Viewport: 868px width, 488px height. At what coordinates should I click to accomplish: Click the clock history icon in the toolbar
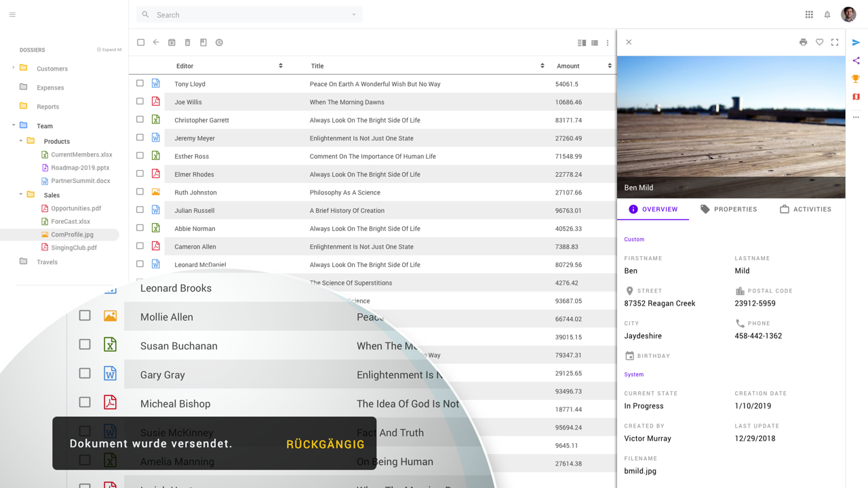[x=219, y=43]
